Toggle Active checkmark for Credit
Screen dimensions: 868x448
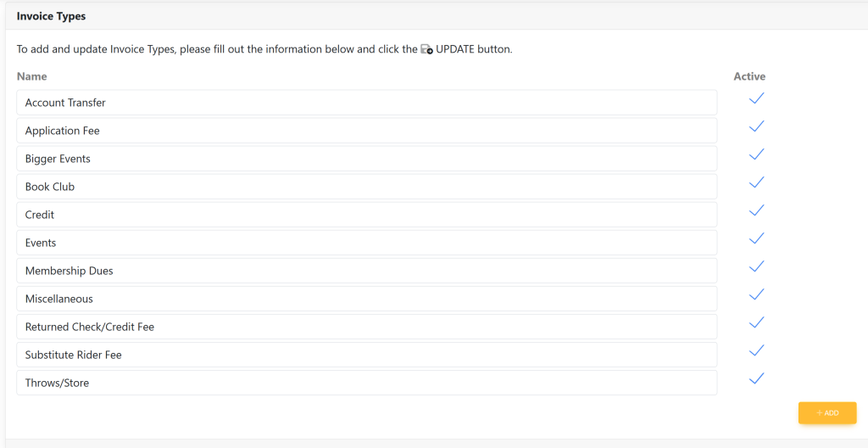click(756, 210)
